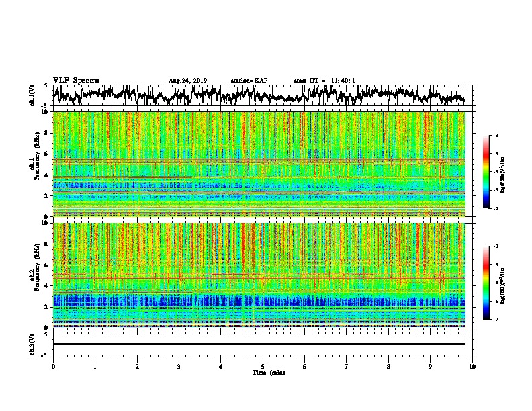Click the time axis tick label "5"
This screenshot has width=532, height=411.
pyautogui.click(x=263, y=367)
